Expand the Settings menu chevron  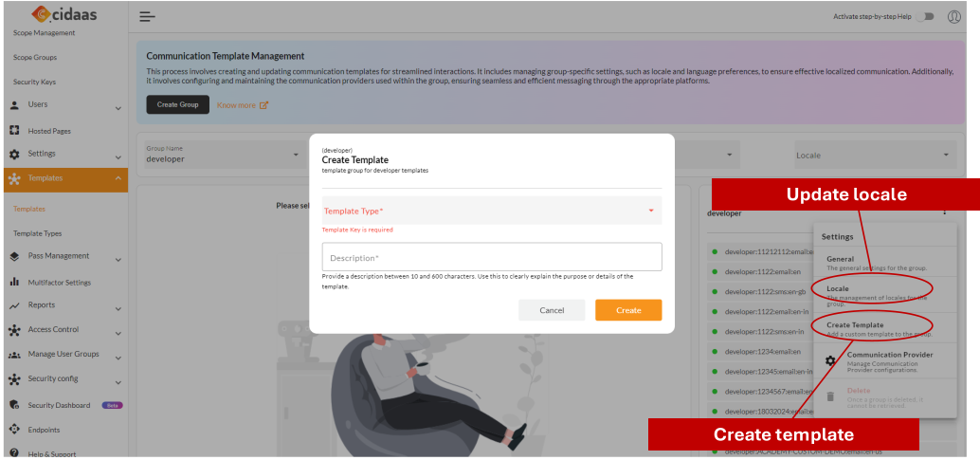click(118, 157)
